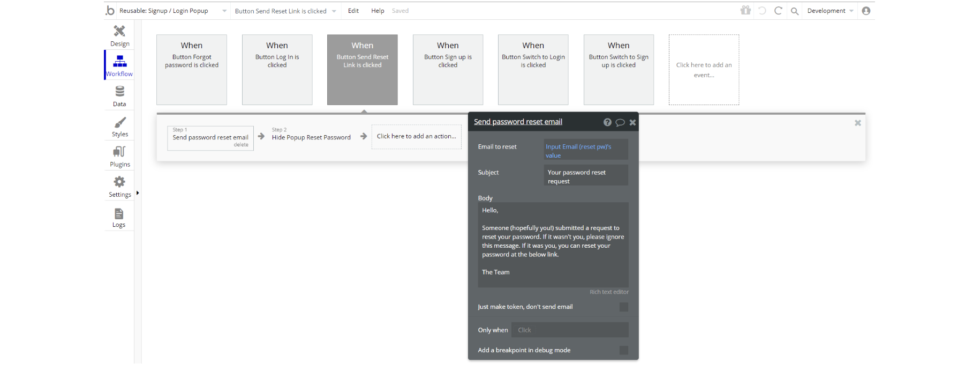Click 'Click here to add an action...'

tap(417, 137)
